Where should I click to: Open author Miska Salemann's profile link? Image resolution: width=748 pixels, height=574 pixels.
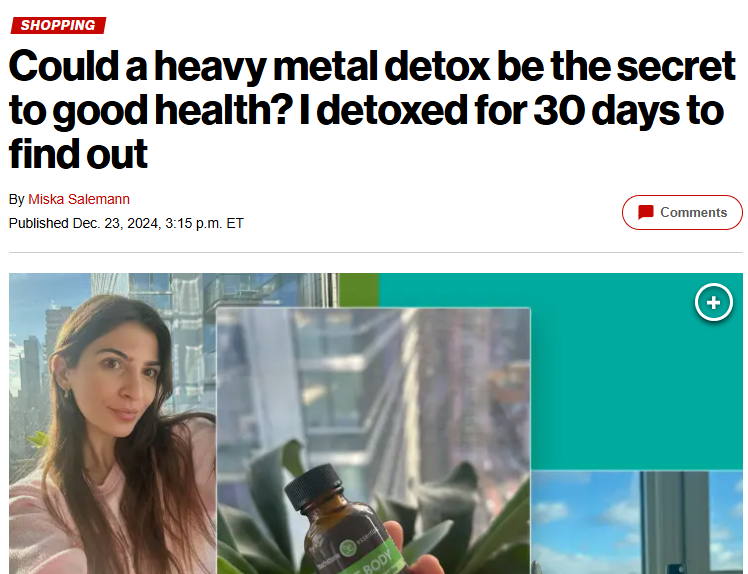point(79,199)
